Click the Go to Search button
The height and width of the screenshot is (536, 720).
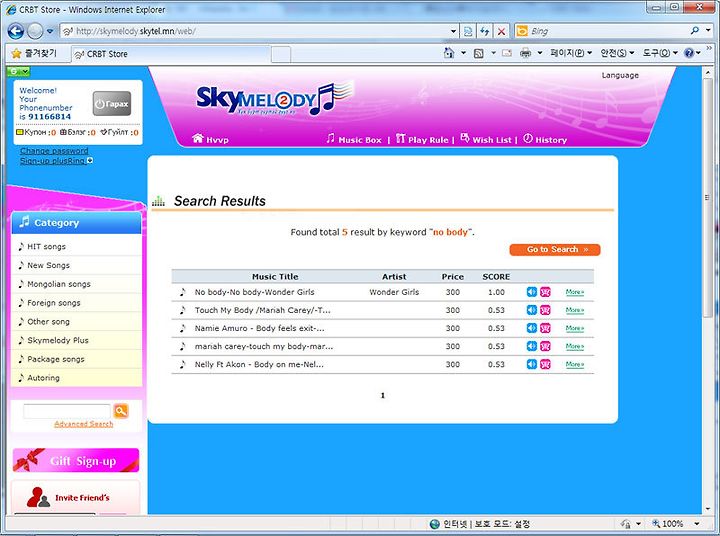pyautogui.click(x=555, y=249)
